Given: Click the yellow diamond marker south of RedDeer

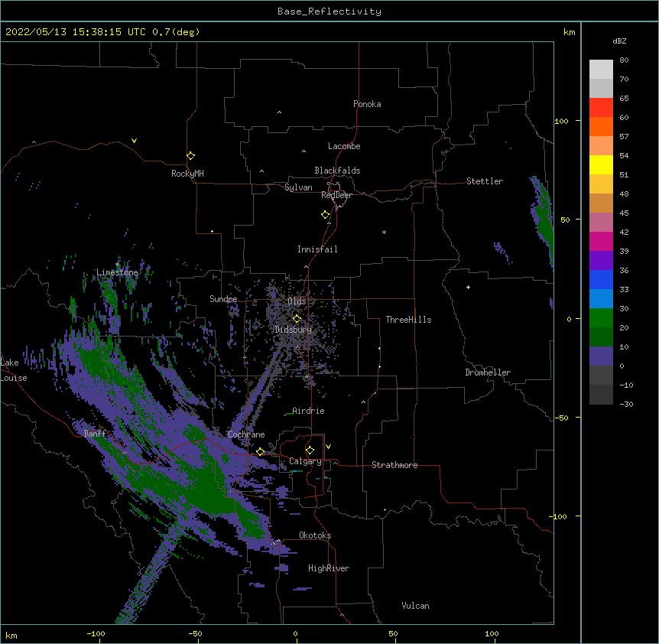Looking at the screenshot, I should [326, 215].
